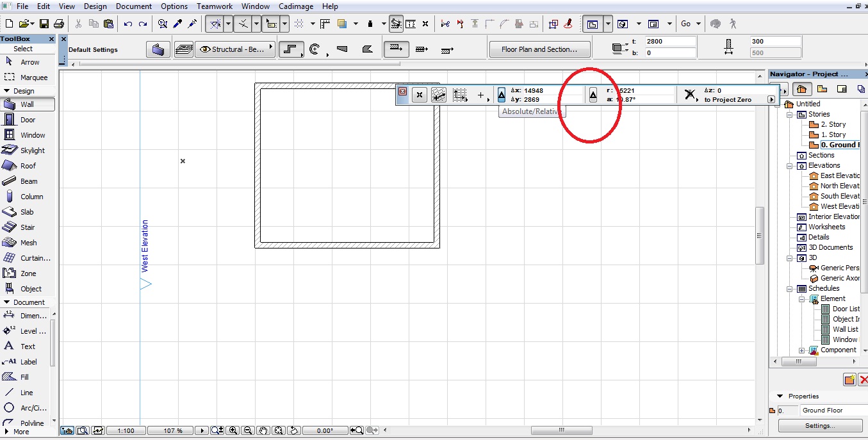Collapse the Elevations tree branch
The height and width of the screenshot is (440, 868).
(x=789, y=165)
